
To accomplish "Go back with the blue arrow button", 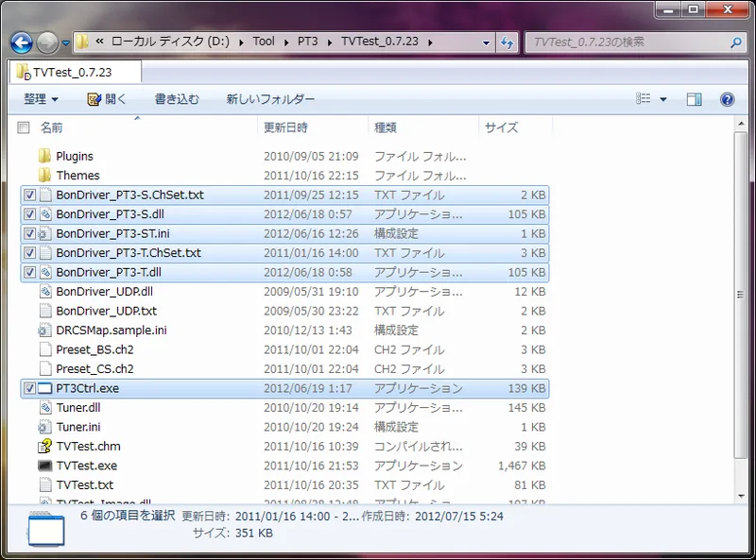I will pyautogui.click(x=22, y=42).
